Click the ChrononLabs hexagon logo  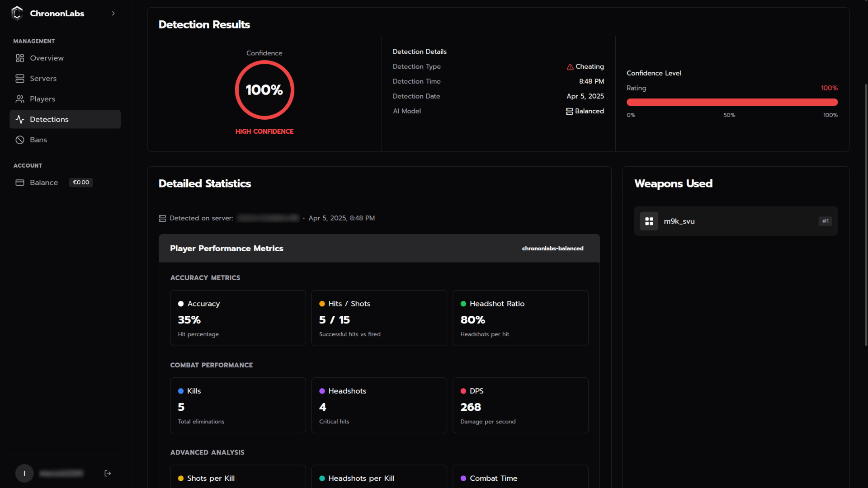point(17,13)
